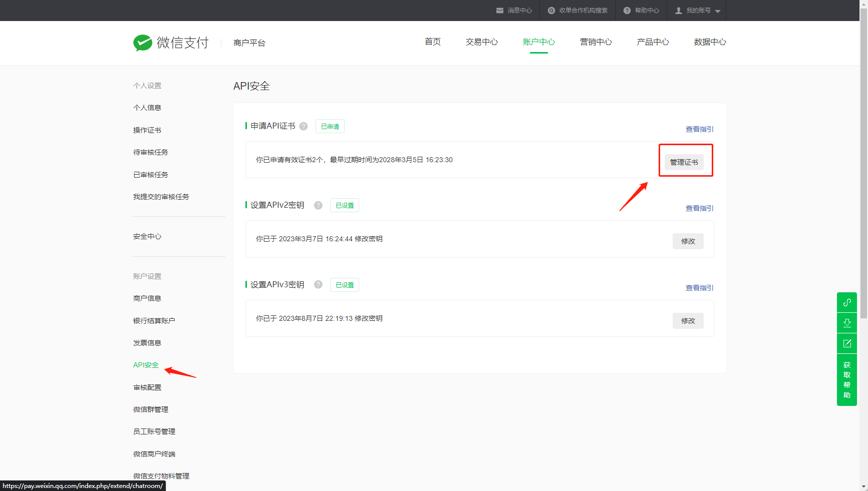The width and height of the screenshot is (868, 491).
Task: Click 修改 button for APIv3 key
Action: click(688, 321)
